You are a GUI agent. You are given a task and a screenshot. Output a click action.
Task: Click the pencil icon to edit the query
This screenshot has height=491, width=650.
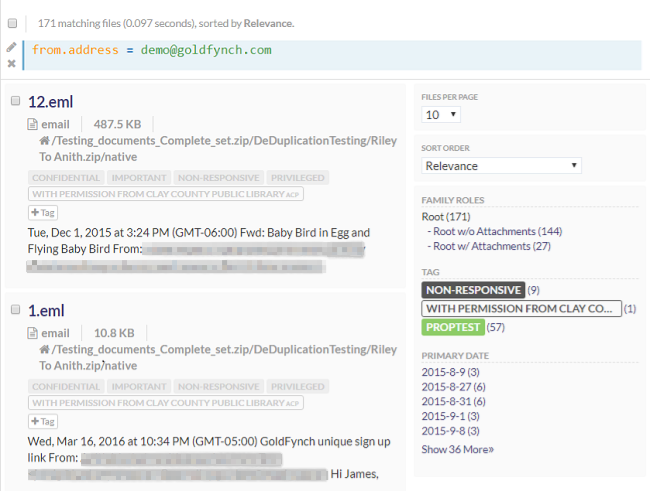[11, 46]
